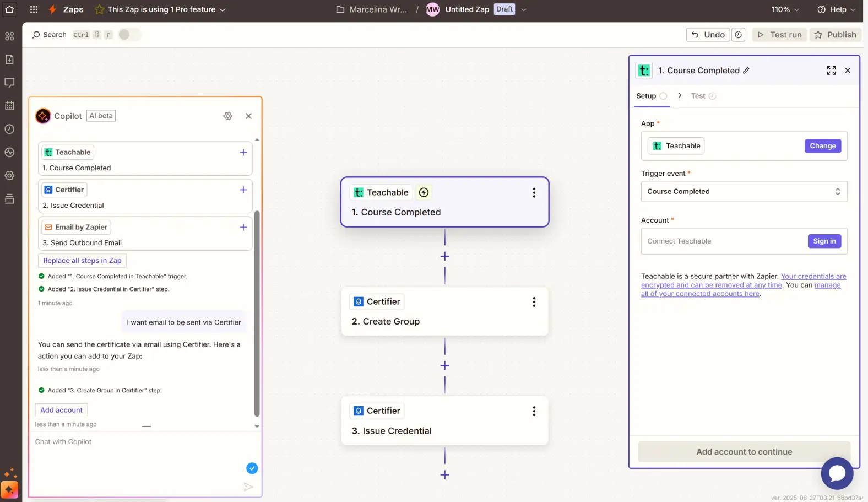Open the advanced settings gear in left sidebar
868x502 pixels.
coord(9,175)
